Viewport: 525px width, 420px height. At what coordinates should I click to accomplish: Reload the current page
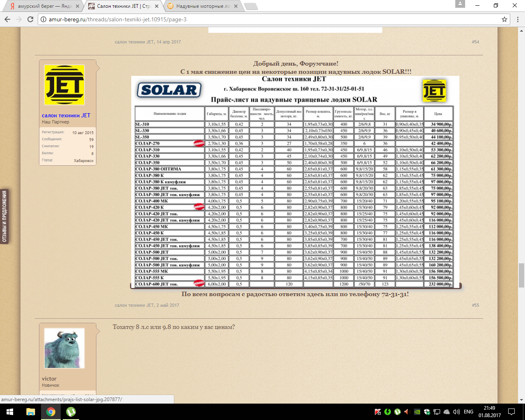[30, 19]
